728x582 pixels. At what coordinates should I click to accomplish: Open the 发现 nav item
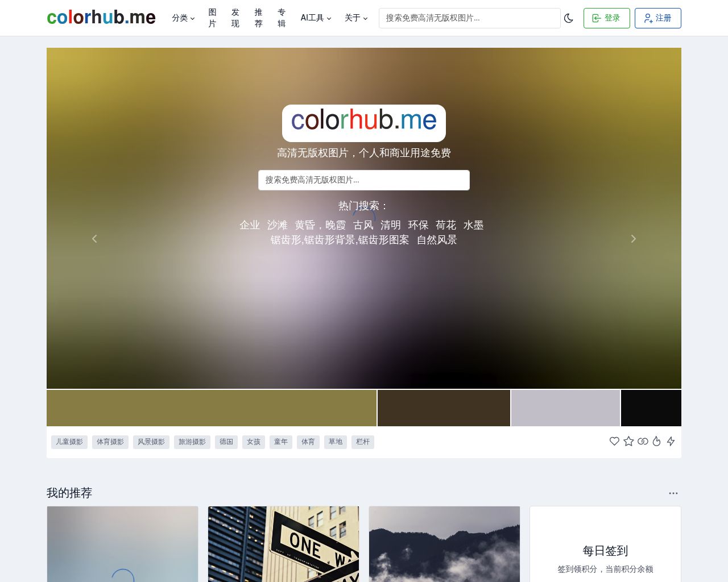coord(235,18)
